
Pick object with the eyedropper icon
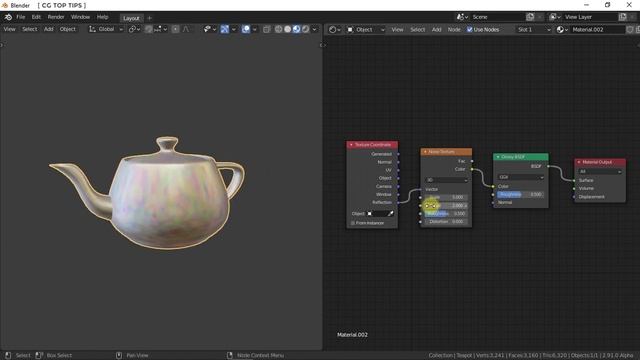(391, 213)
